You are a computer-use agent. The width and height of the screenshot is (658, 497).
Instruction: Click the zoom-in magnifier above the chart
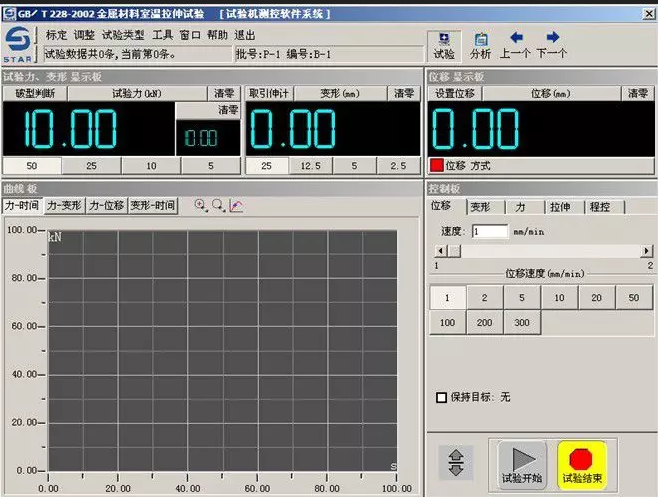point(201,205)
